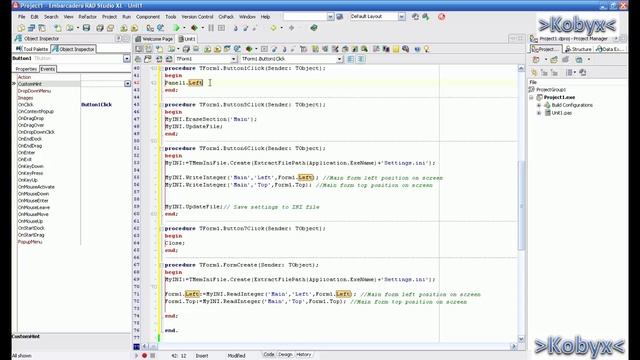The height and width of the screenshot is (360, 640).
Task: Click the green Run arrow in main toolbar
Action: click(176, 28)
